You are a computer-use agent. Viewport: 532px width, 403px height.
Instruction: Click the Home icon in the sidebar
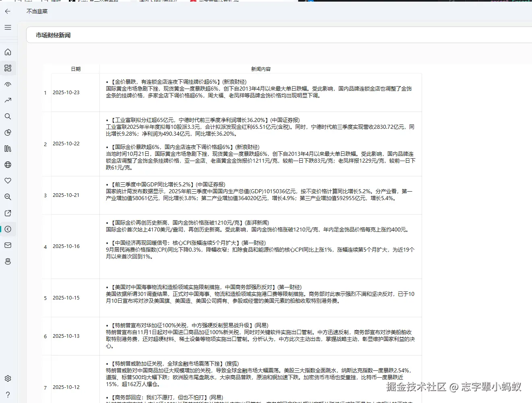(x=8, y=52)
